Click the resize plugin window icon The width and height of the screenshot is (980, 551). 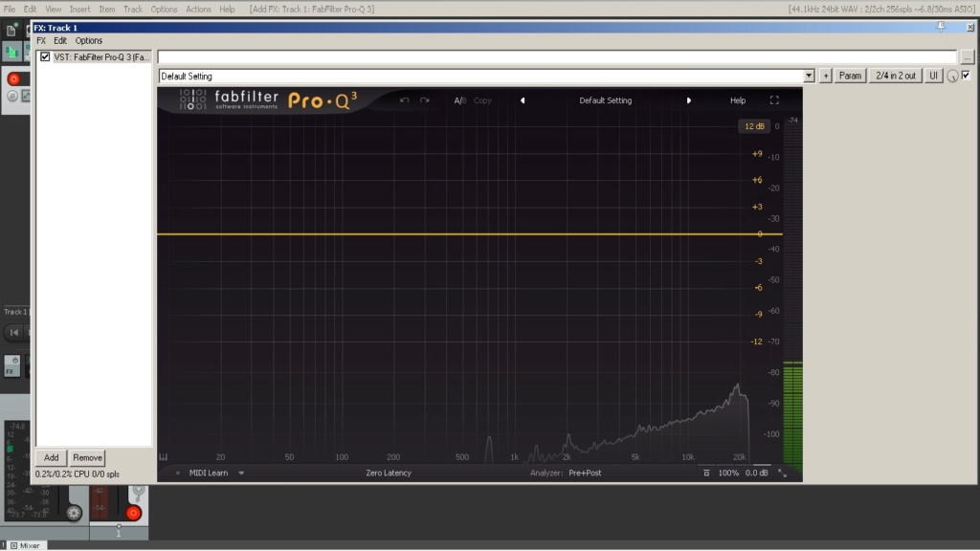pos(782,474)
